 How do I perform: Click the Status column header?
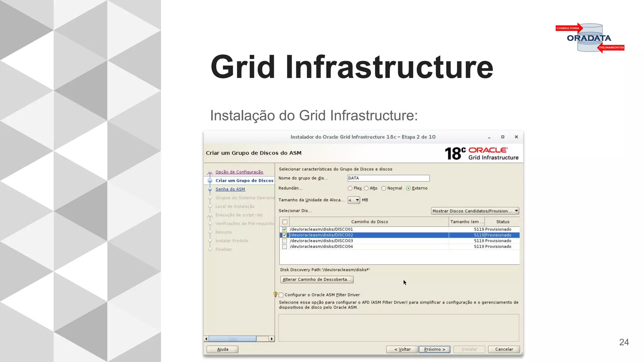502,222
